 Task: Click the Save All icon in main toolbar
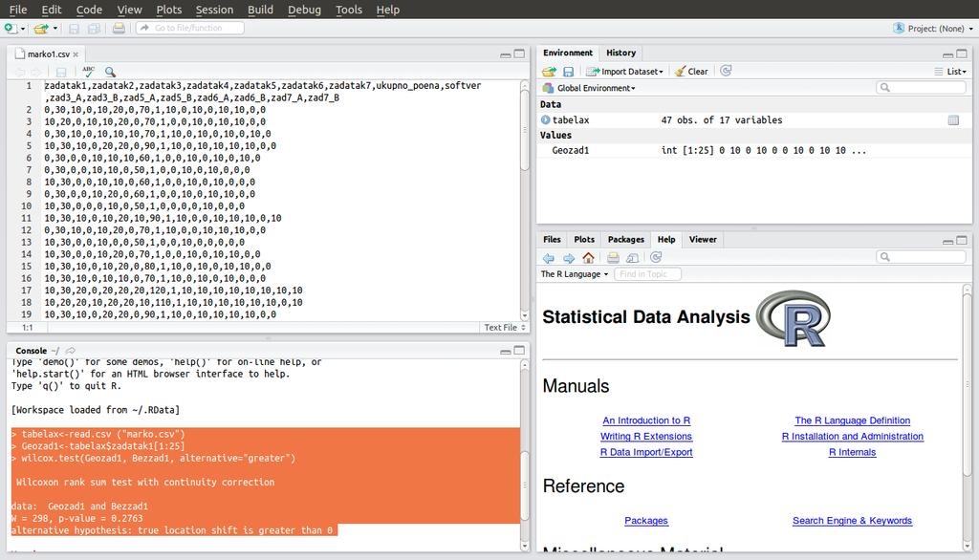tap(94, 28)
